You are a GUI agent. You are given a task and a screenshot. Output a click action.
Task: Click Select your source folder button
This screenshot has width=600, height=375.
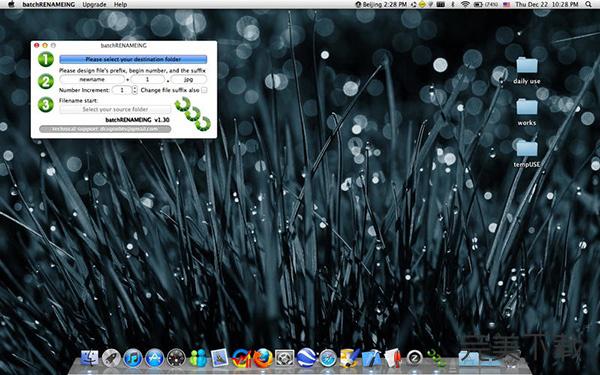[x=115, y=109]
